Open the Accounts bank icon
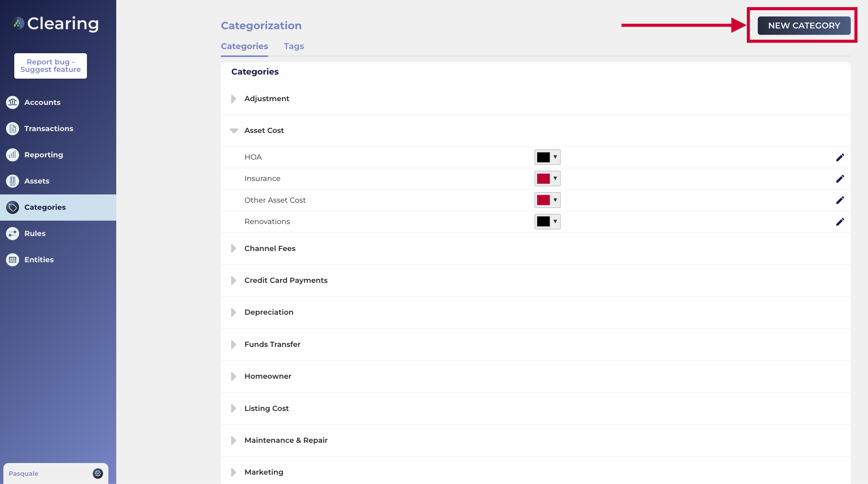868x484 pixels. [13, 102]
